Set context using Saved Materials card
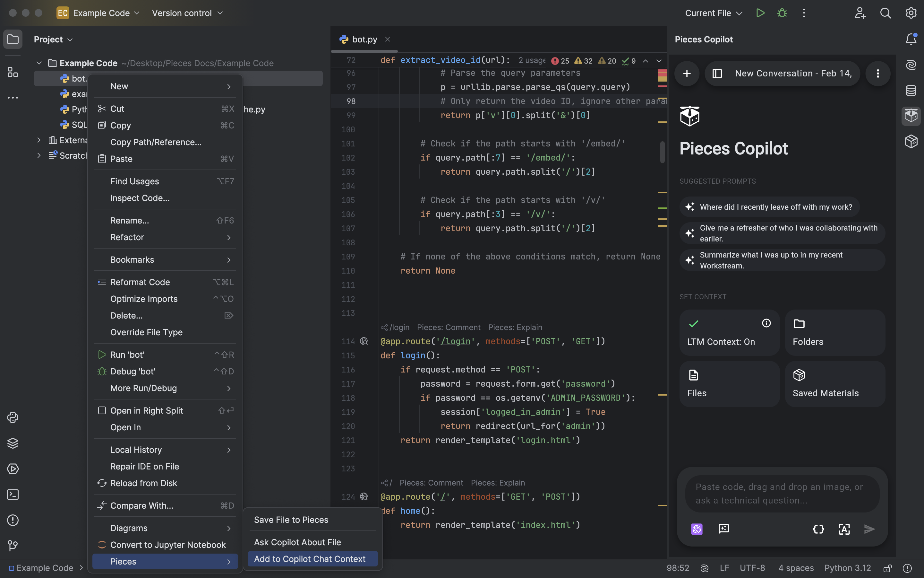Viewport: 924px width, 578px height. coord(835,384)
